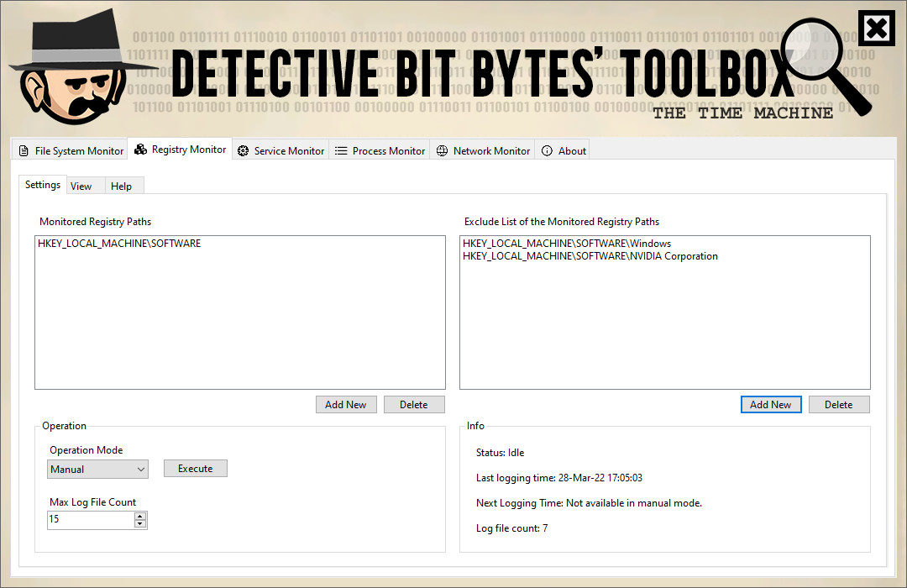
Task: Click the Registry Monitor cubes icon
Action: coord(140,150)
